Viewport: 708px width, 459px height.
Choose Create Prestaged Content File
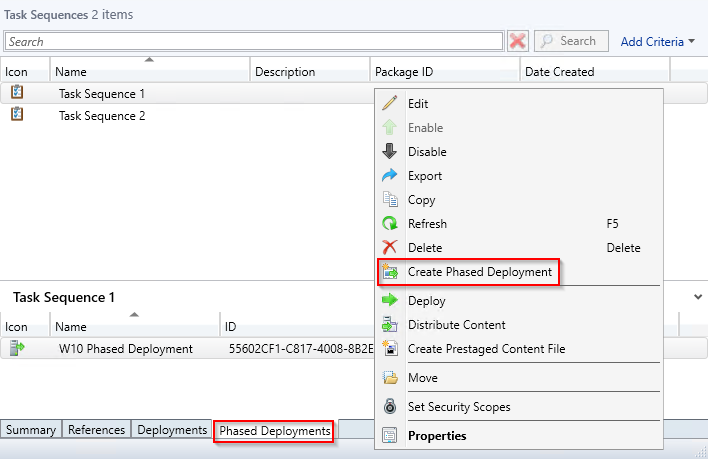tap(486, 349)
